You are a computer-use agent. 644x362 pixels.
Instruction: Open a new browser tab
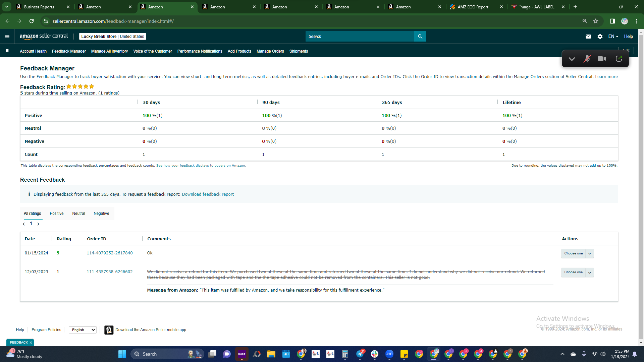(x=575, y=7)
